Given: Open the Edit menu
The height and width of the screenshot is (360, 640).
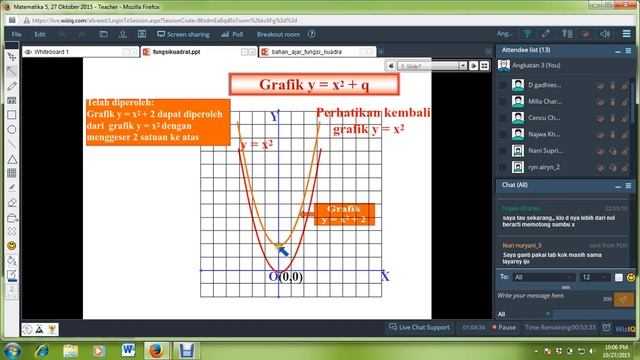Looking at the screenshot, I should click(40, 34).
